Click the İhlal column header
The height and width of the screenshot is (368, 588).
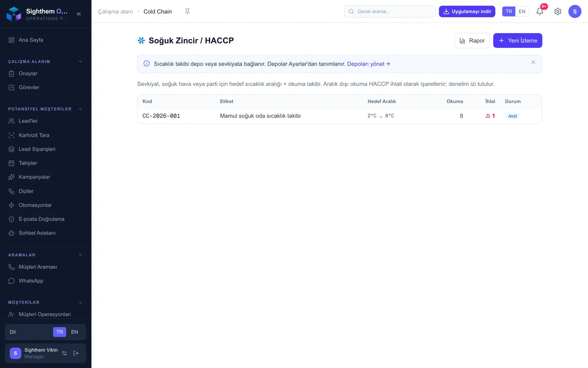pos(490,102)
